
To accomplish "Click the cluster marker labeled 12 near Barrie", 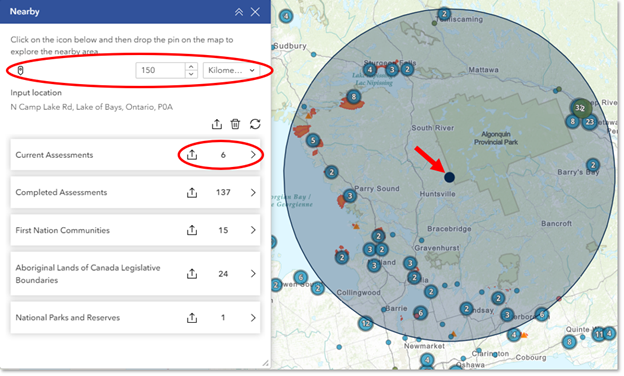I will [365, 323].
